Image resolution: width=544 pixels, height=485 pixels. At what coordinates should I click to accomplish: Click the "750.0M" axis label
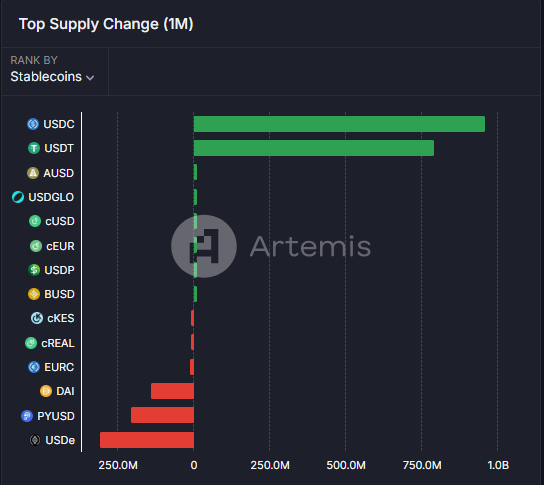pyautogui.click(x=422, y=465)
